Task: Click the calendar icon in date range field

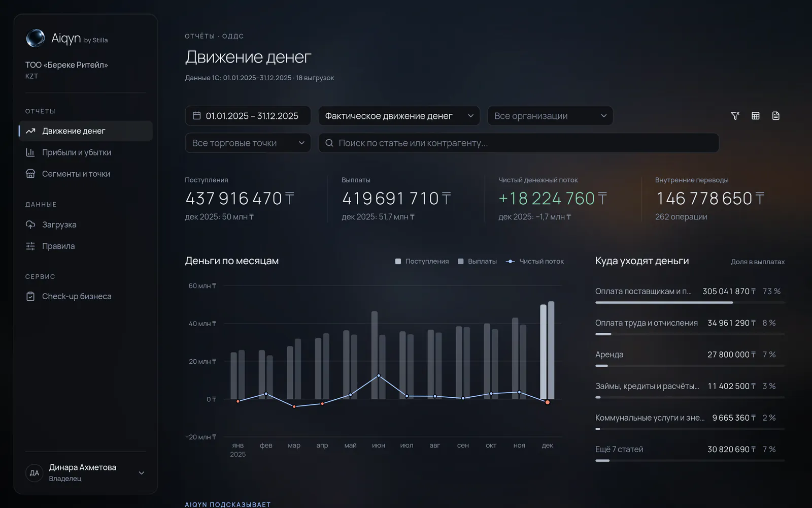Action: 197,116
